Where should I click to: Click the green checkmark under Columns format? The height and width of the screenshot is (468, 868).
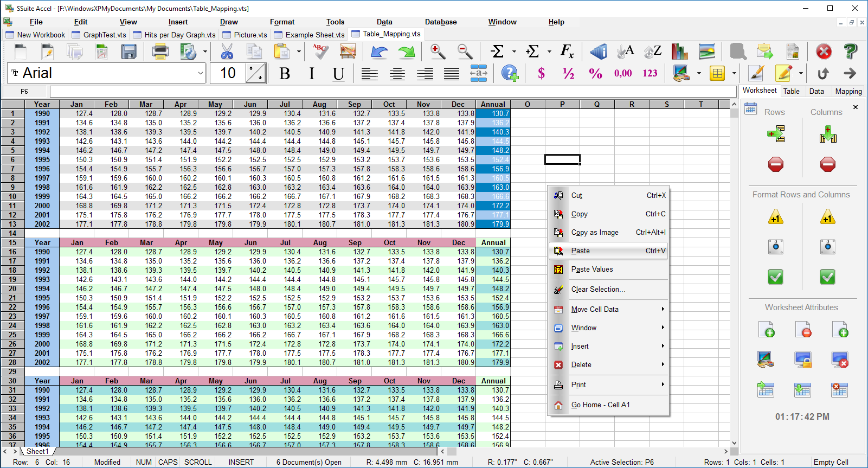[828, 277]
